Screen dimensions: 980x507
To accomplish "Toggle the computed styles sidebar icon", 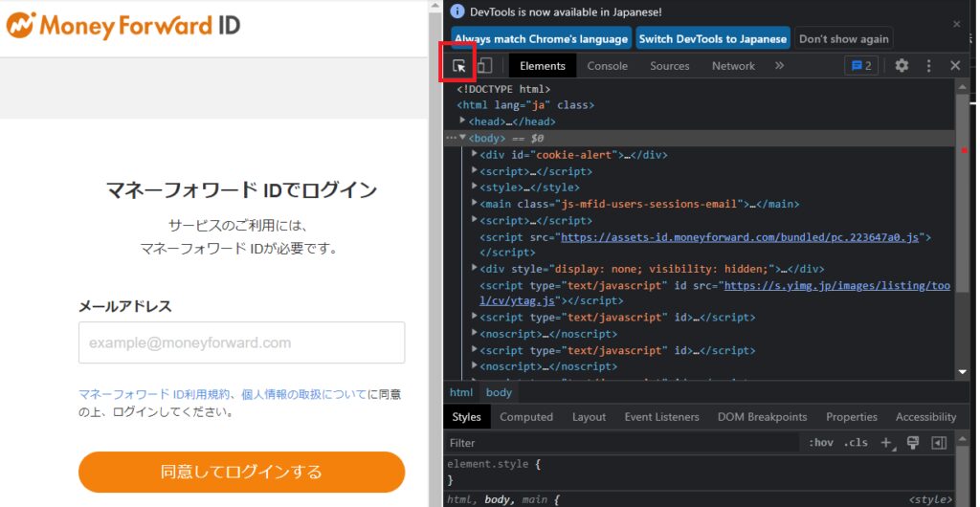I will [938, 443].
